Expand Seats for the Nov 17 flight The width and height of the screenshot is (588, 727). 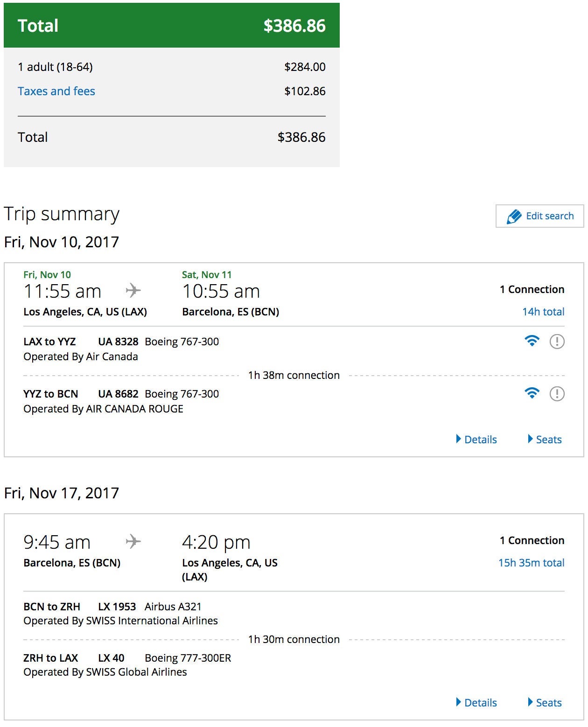[545, 703]
